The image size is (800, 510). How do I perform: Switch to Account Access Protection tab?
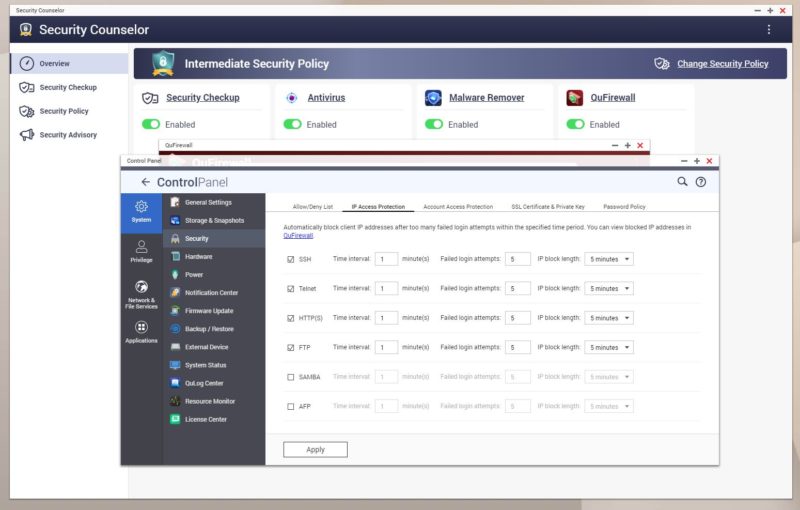coord(458,207)
